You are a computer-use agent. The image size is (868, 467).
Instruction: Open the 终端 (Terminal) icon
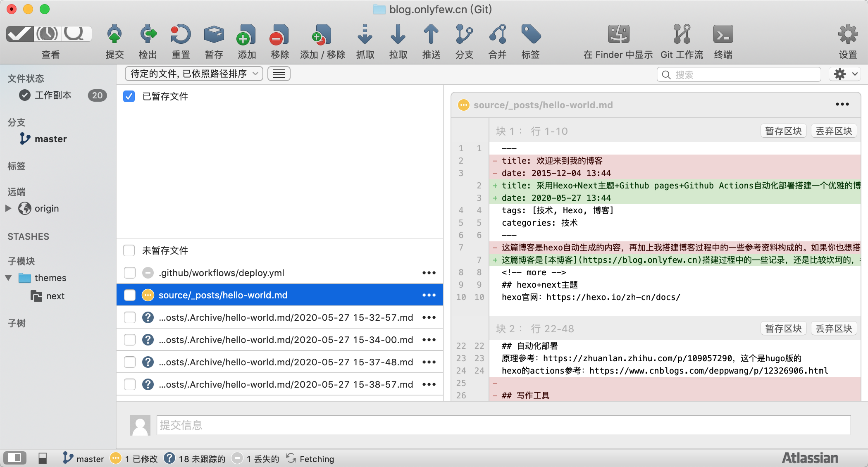[723, 35]
